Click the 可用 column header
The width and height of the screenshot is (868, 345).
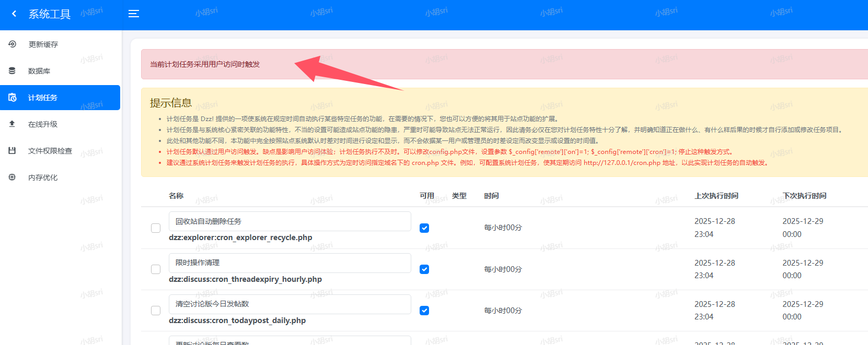(427, 196)
